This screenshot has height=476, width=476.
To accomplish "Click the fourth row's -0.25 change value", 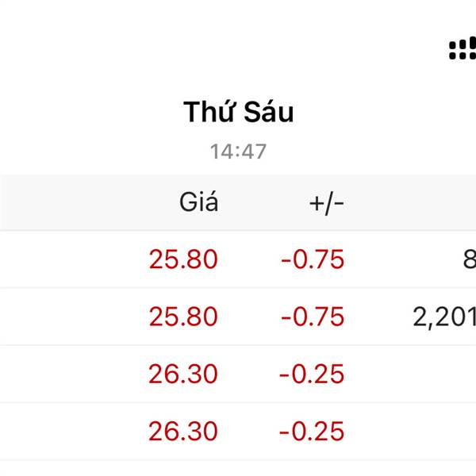I will [x=312, y=432].
